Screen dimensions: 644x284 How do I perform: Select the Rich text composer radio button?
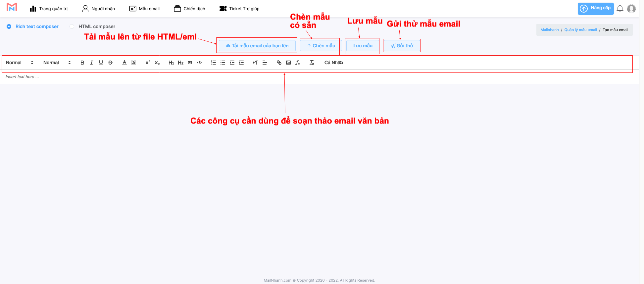click(x=9, y=26)
